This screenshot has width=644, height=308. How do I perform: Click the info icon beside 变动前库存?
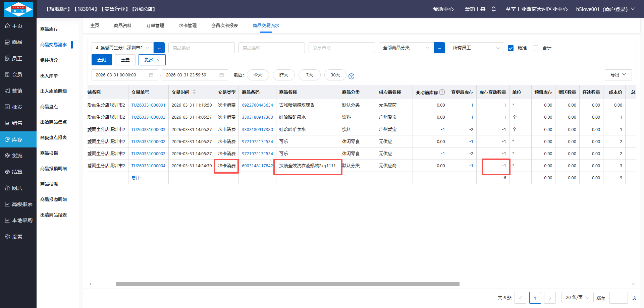442,92
